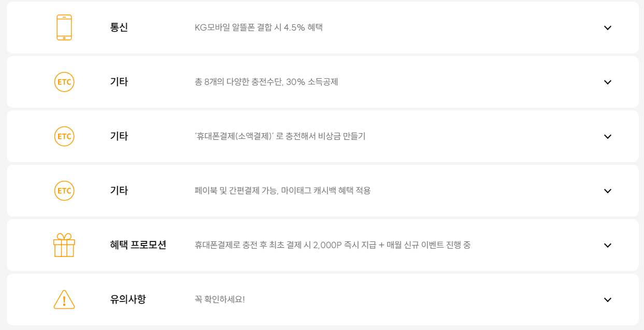Image resolution: width=644 pixels, height=330 pixels.
Task: Click the smartphone icon in the 통신 row
Action: pos(64,27)
